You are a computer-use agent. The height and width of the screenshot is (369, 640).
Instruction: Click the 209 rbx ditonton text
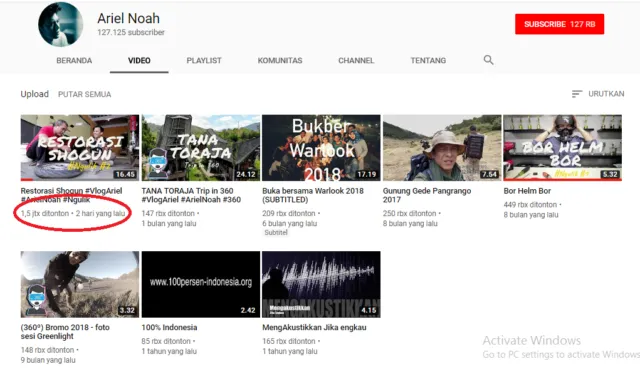point(289,213)
